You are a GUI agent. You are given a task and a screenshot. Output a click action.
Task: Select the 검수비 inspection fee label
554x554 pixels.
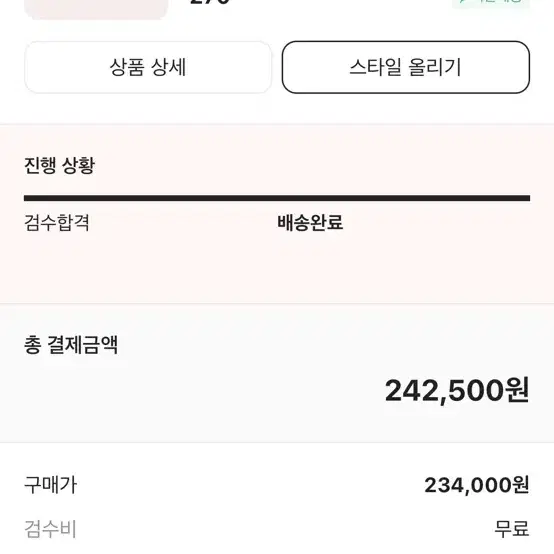point(50,529)
